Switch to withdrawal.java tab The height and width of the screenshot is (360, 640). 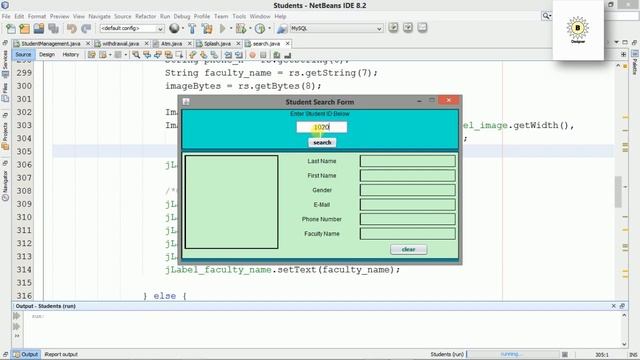pos(121,43)
